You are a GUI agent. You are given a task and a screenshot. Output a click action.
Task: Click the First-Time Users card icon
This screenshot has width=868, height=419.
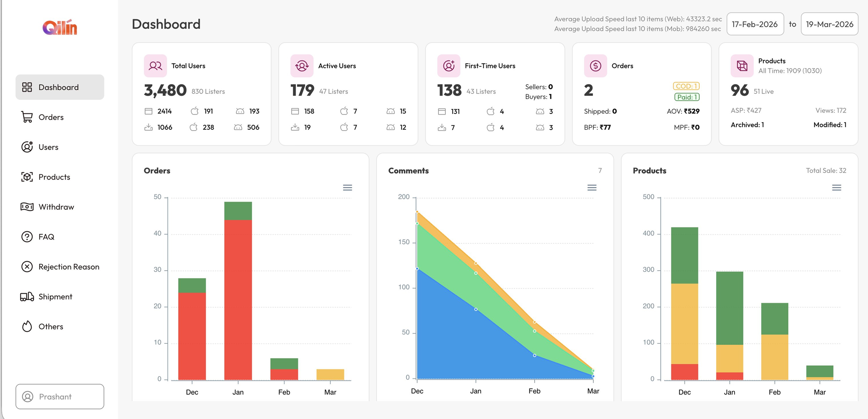pos(449,66)
